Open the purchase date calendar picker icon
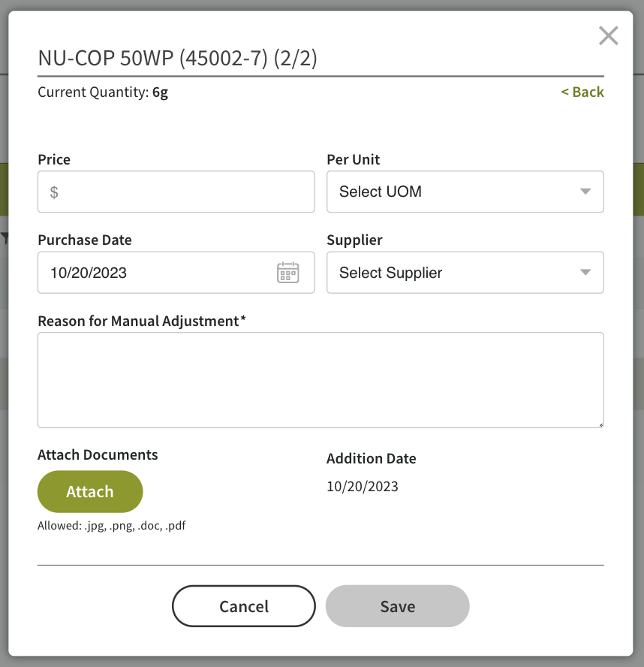The image size is (644, 667). point(290,273)
